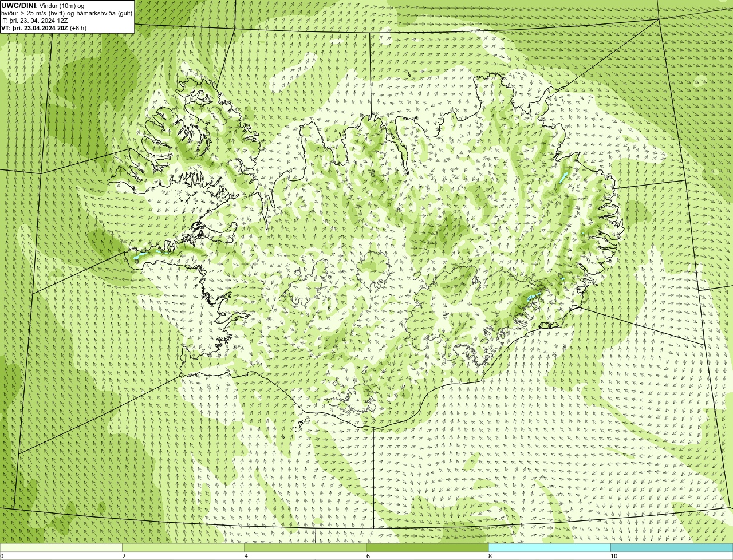Click the "6" tick label on the color scale
Viewport: 733px width, 560px height.
[x=368, y=556]
